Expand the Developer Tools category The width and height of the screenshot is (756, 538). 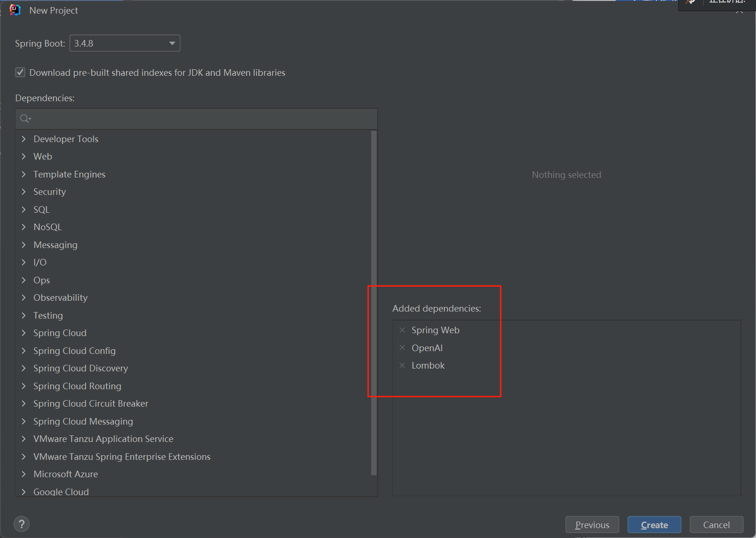tap(24, 139)
